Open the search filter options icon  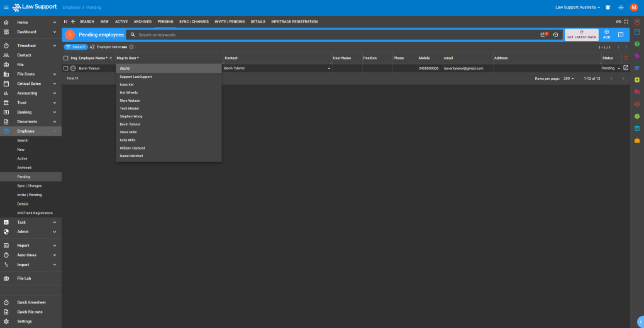(544, 35)
